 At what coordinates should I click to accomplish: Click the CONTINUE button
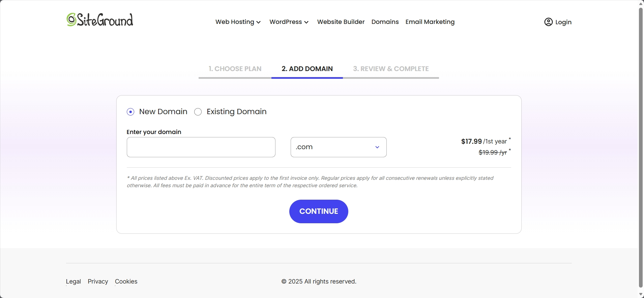(319, 211)
